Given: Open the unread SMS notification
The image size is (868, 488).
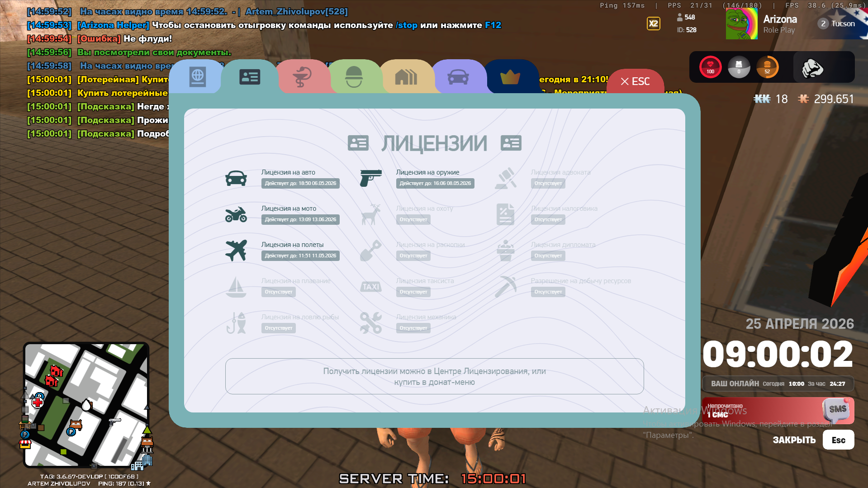Looking at the screenshot, I should pyautogui.click(x=778, y=411).
